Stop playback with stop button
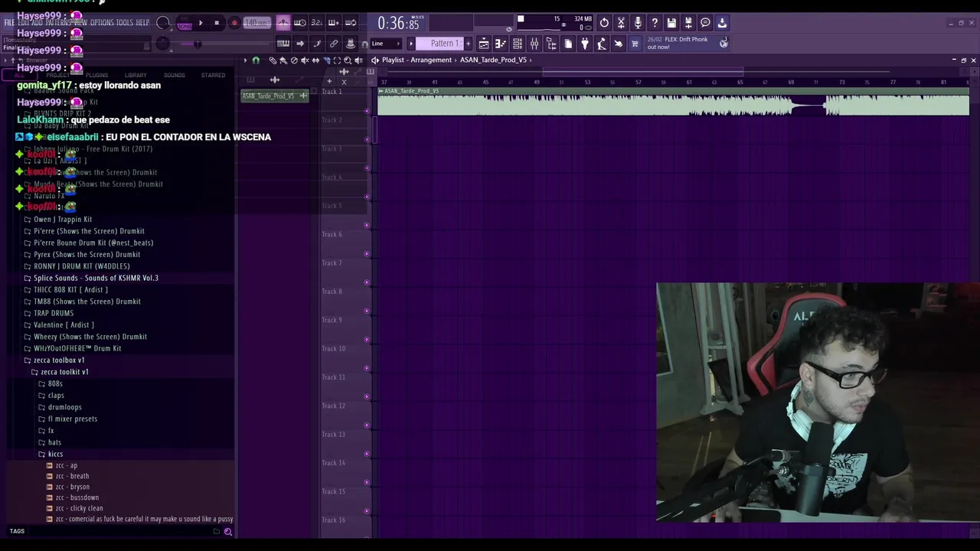980x551 pixels. [217, 23]
